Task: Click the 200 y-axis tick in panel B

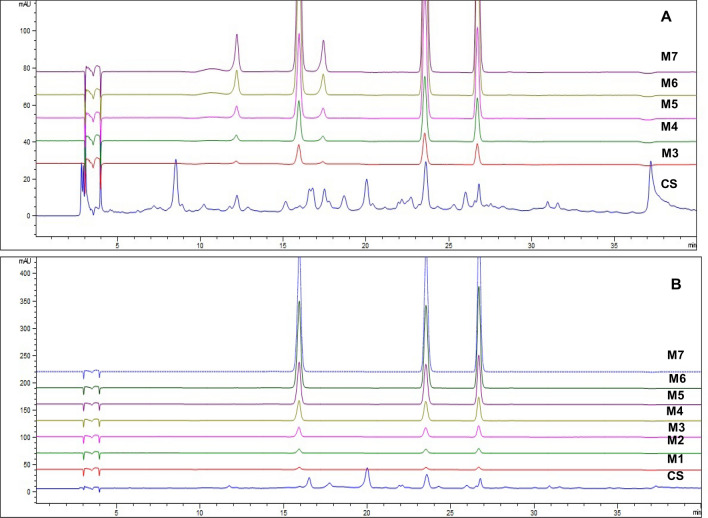Action: pyautogui.click(x=24, y=383)
